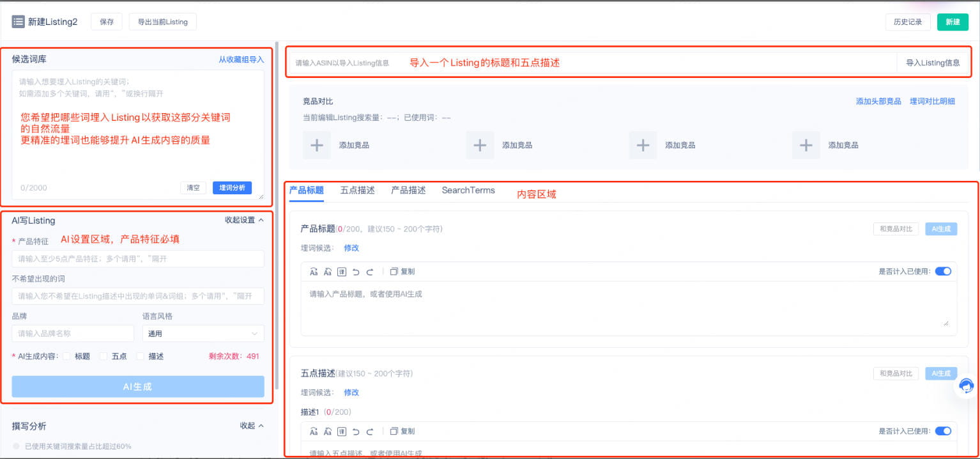Switch to the SearchTerms tab
Image resolution: width=980 pixels, height=459 pixels.
coord(468,190)
